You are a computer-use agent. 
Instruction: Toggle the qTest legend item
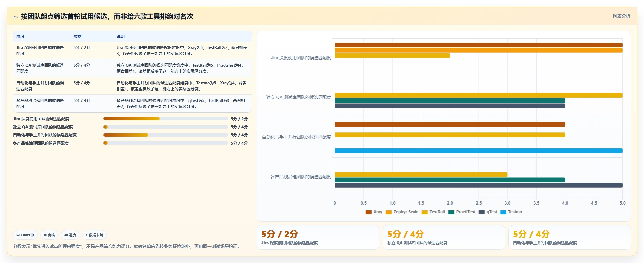point(488,212)
